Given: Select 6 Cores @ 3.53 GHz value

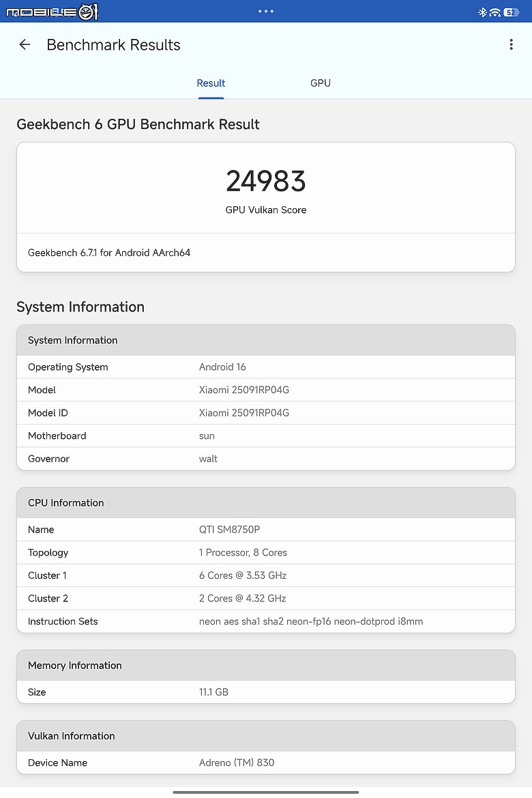Looking at the screenshot, I should [x=243, y=575].
